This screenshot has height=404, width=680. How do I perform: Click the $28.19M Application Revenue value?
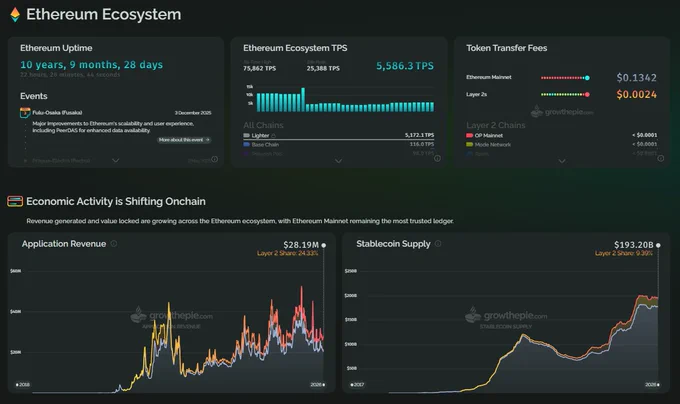(301, 245)
